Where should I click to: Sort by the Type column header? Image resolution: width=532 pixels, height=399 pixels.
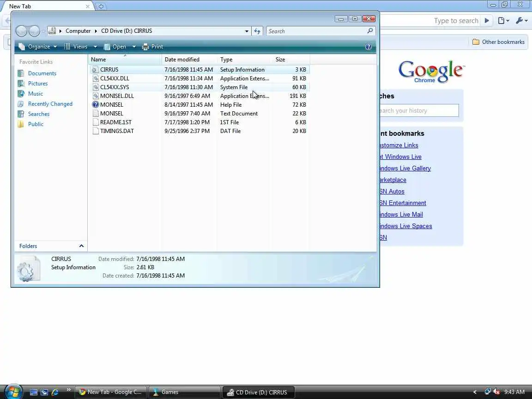245,60
